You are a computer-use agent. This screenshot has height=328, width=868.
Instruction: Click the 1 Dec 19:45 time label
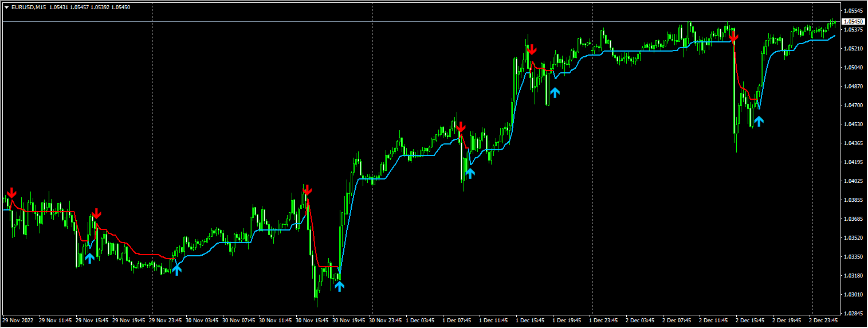(x=568, y=321)
